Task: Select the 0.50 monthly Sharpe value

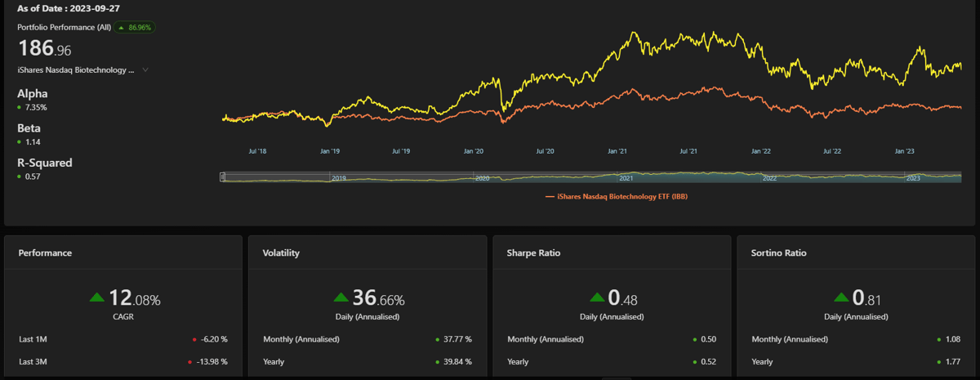Action: [x=709, y=339]
